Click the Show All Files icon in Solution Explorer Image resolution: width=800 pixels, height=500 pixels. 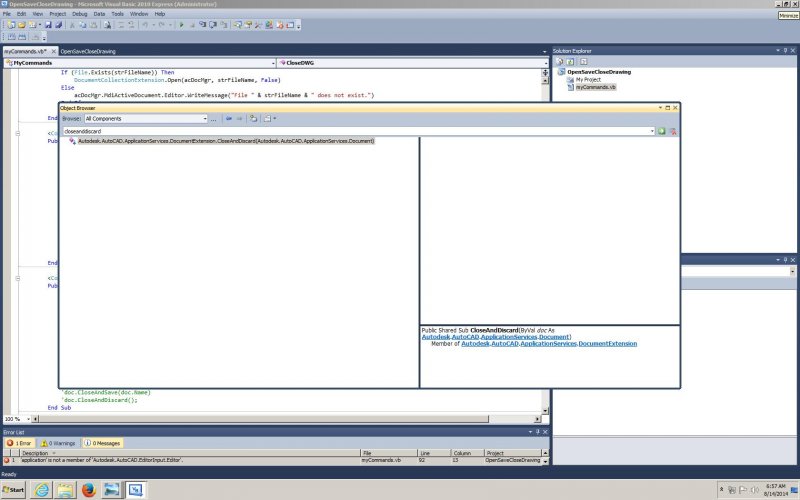(x=570, y=61)
